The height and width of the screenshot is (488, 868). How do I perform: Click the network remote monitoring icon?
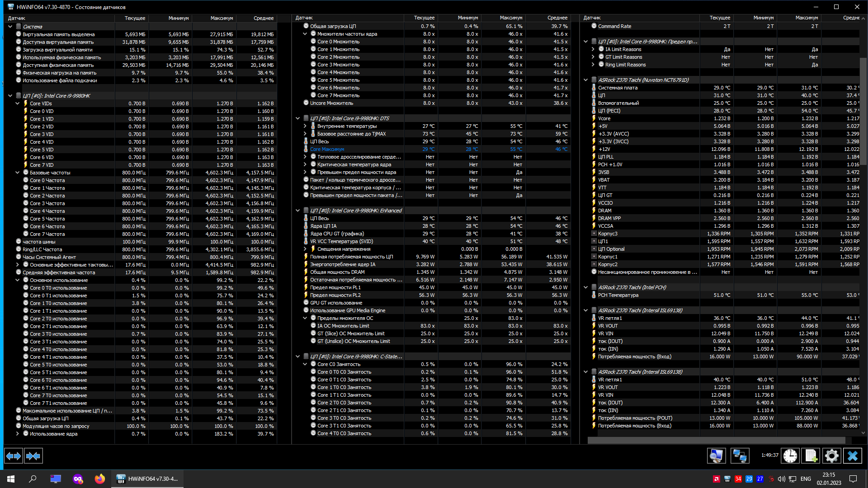click(x=740, y=456)
